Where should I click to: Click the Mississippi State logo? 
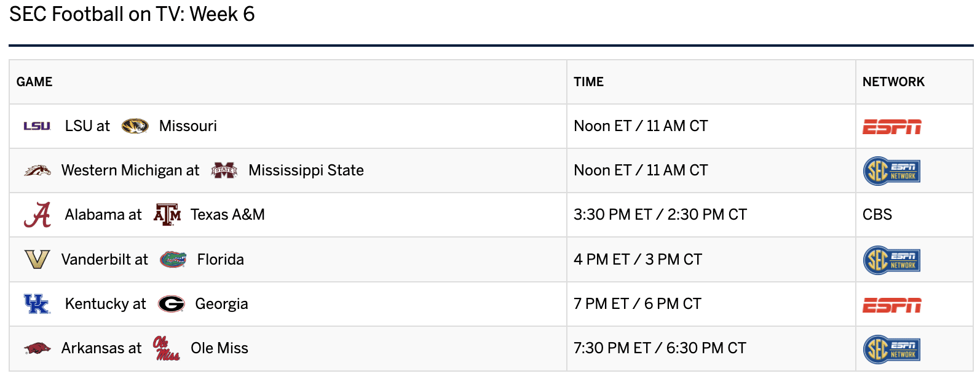[x=224, y=170]
